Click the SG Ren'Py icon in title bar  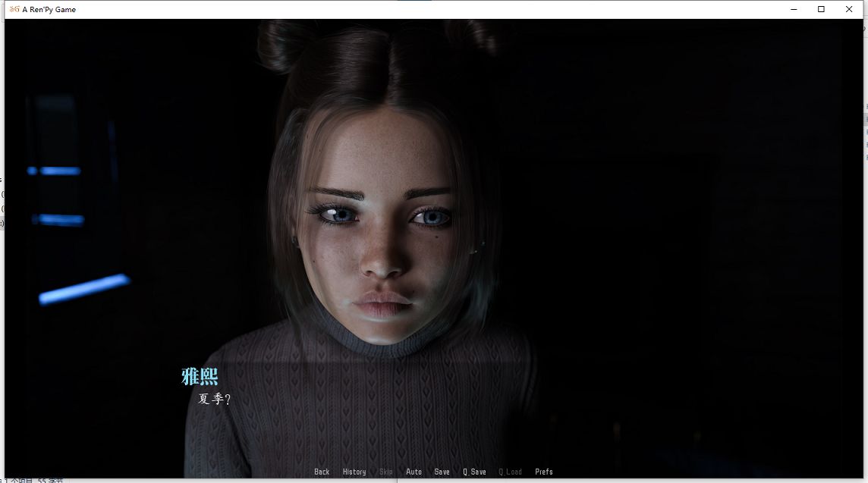tap(14, 9)
